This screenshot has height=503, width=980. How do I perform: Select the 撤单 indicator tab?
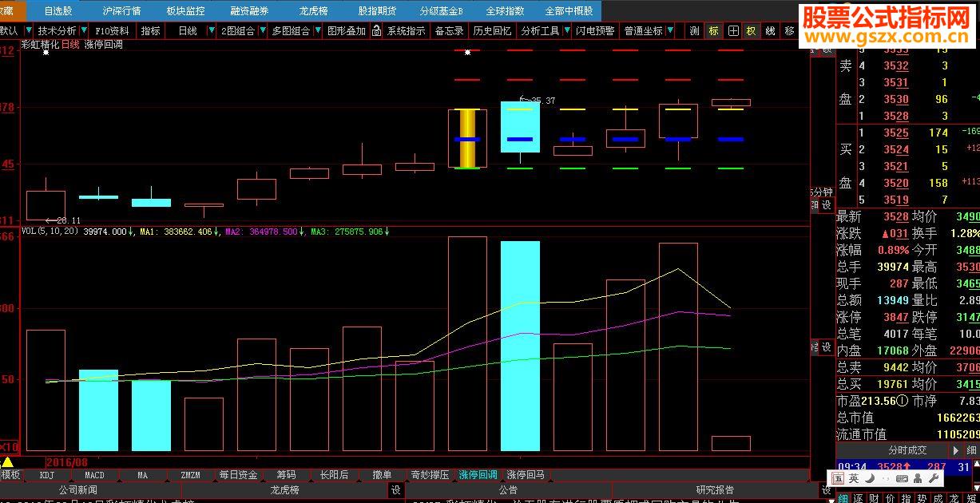point(382,475)
